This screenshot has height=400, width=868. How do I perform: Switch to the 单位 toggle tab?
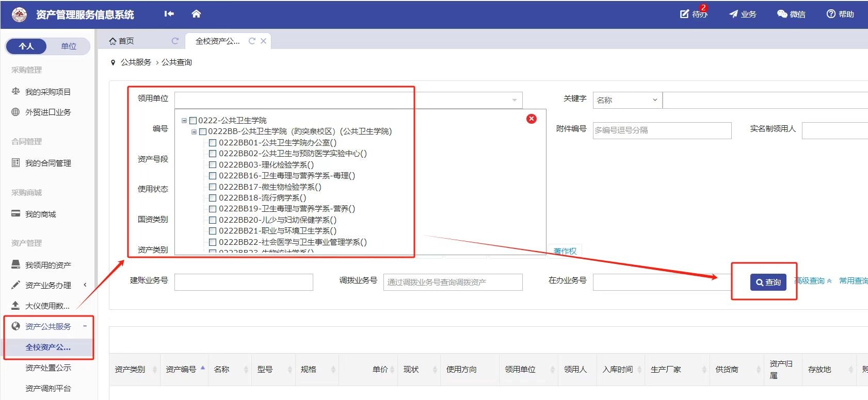[x=69, y=46]
